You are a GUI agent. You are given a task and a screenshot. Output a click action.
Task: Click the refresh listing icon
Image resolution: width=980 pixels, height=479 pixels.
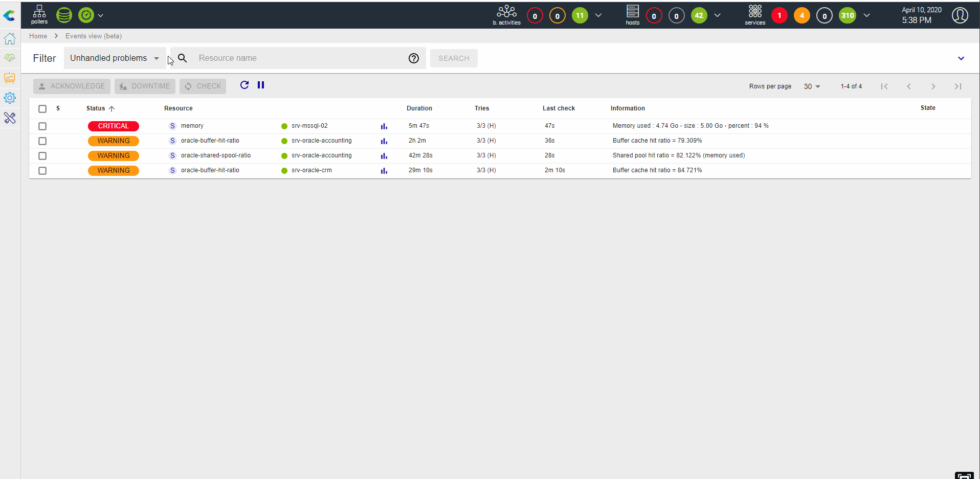pyautogui.click(x=244, y=85)
